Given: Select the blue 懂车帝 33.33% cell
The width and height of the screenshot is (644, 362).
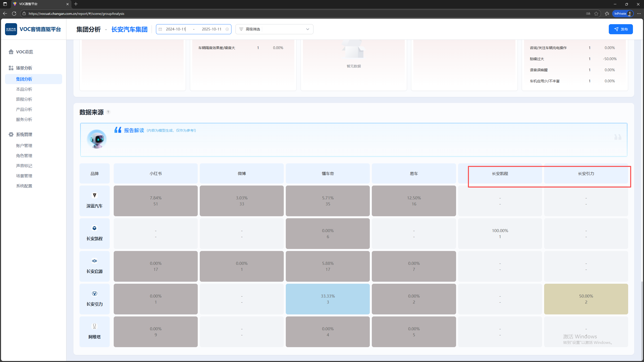Looking at the screenshot, I should (328, 299).
